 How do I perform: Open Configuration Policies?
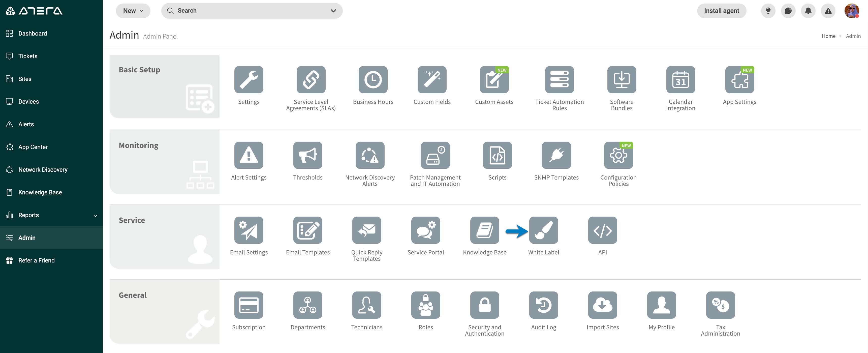point(619,155)
